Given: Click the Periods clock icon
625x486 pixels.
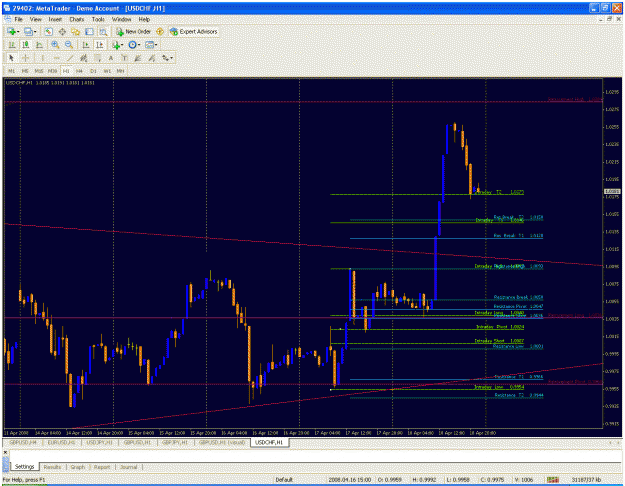Looking at the screenshot, I should tap(132, 45).
